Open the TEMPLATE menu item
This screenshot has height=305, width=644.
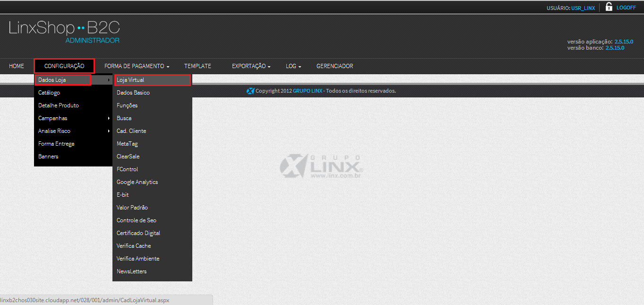pyautogui.click(x=197, y=66)
